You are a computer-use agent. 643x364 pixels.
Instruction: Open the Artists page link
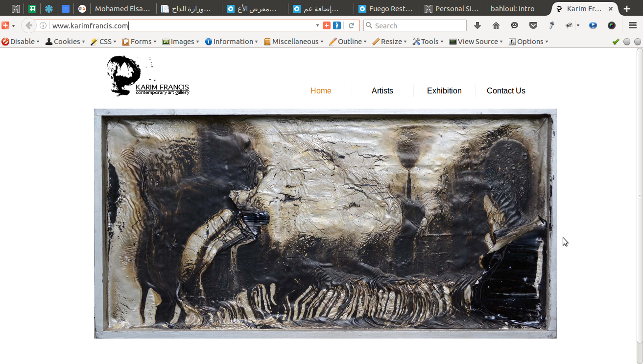tap(382, 91)
